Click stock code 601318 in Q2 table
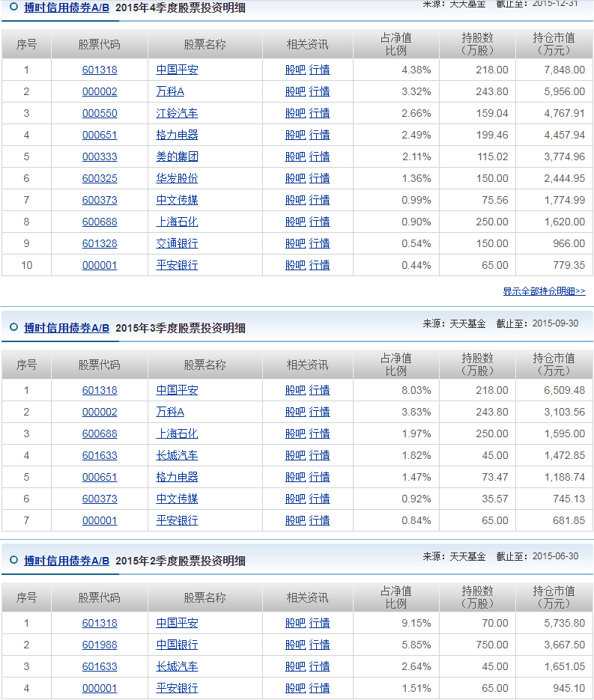 pos(100,623)
